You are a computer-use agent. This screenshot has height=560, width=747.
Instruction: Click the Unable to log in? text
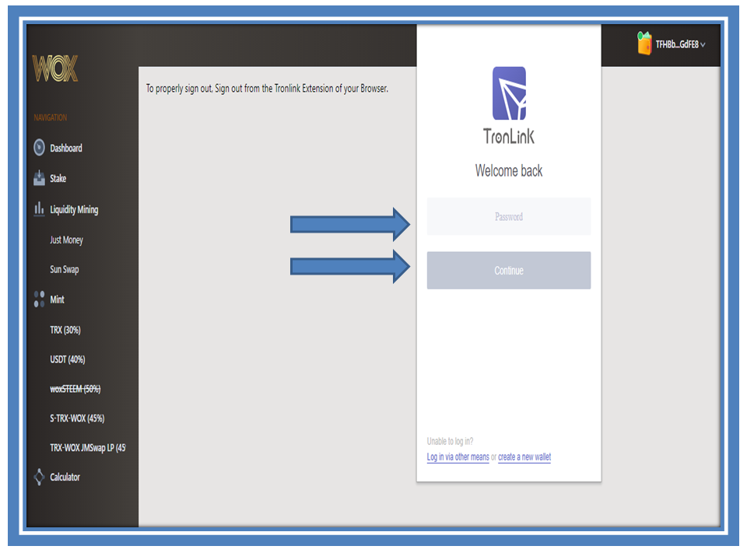click(x=451, y=442)
